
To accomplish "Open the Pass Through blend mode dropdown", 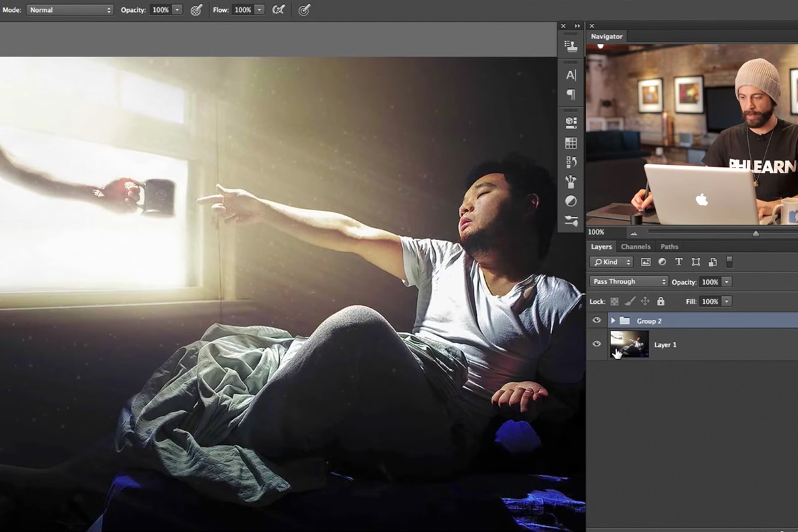I will click(x=628, y=282).
